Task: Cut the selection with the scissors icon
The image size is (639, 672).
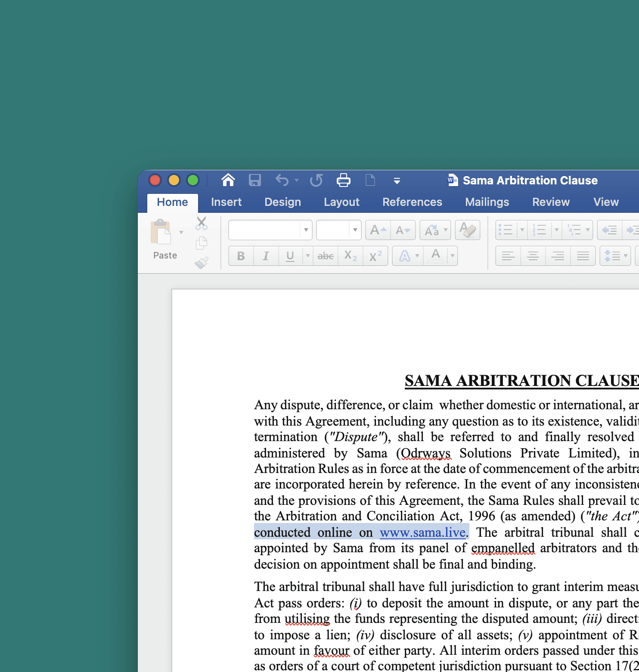Action: pyautogui.click(x=202, y=223)
